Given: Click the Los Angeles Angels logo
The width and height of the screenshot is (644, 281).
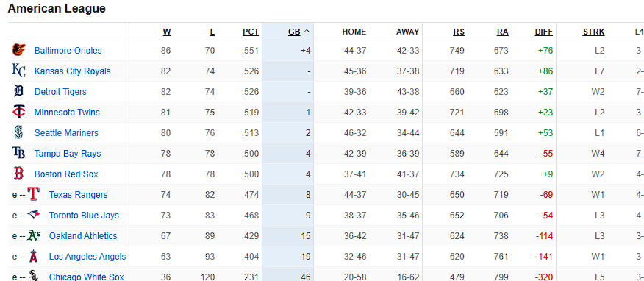Looking at the screenshot, I should click(x=34, y=256).
